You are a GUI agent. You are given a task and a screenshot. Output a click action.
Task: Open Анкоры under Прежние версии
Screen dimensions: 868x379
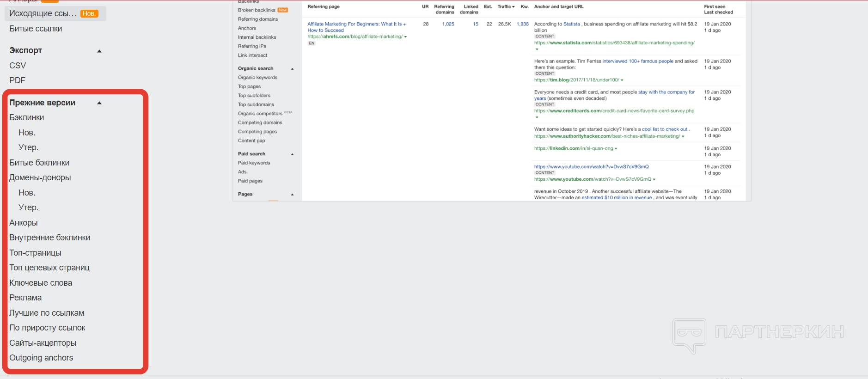24,223
